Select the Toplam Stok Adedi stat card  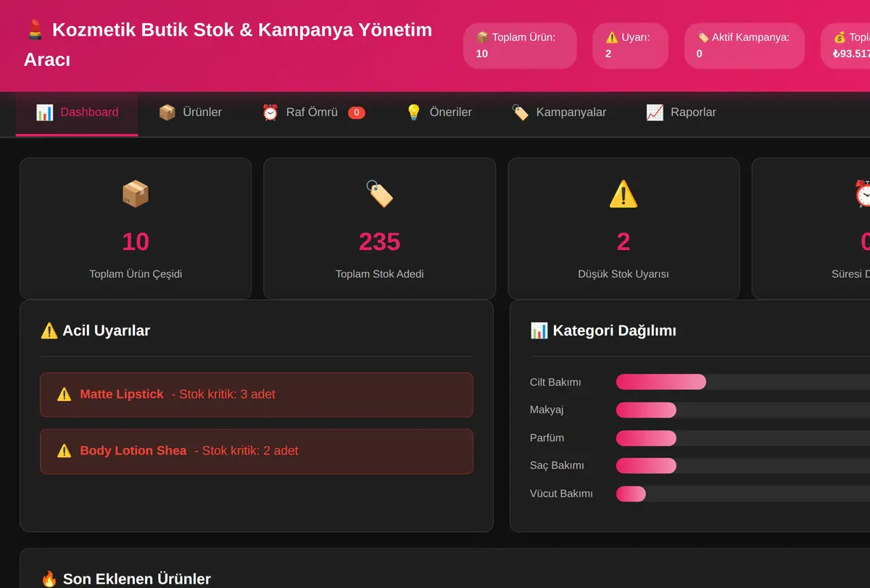(x=380, y=228)
